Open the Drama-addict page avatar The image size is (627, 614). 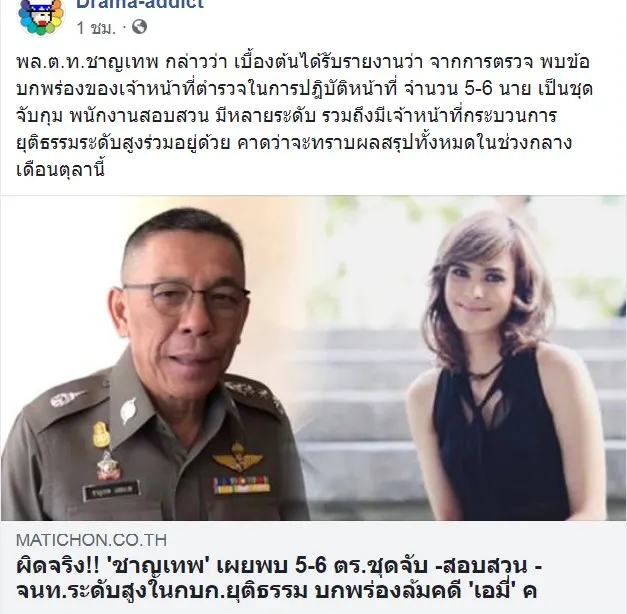click(x=41, y=16)
